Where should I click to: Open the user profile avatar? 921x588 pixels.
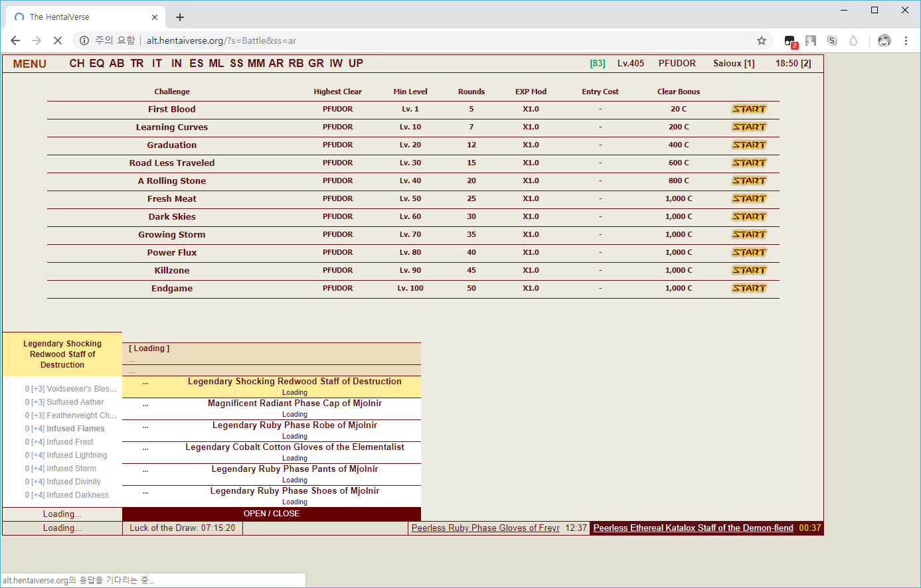[884, 40]
